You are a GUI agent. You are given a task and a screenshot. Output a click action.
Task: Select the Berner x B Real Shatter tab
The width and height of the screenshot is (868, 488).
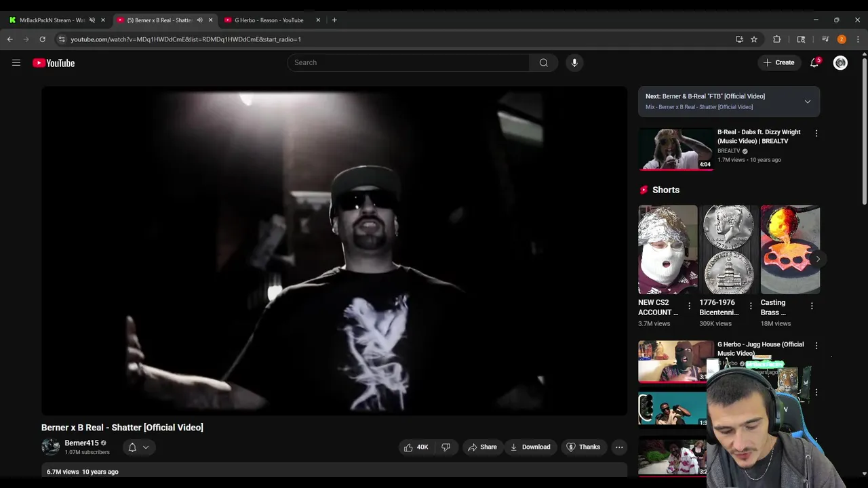click(x=159, y=20)
